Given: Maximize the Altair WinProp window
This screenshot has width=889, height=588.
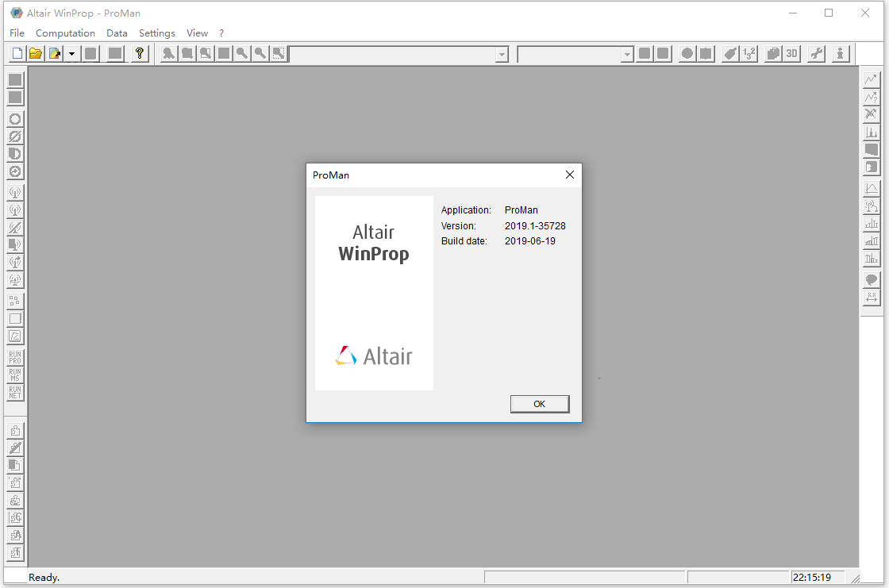Looking at the screenshot, I should 829,13.
